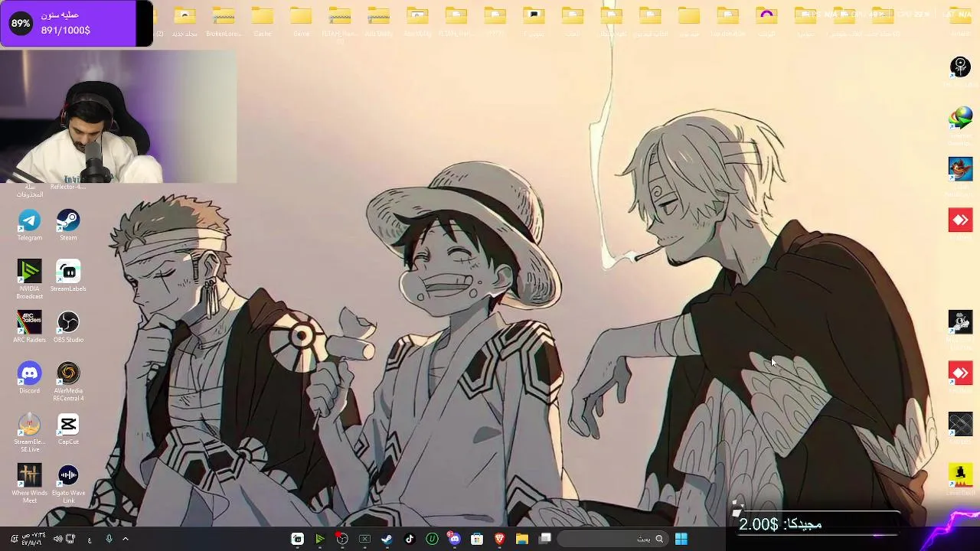Switch to Steam via its taskbar icon
This screenshot has height=551, width=980.
point(387,539)
